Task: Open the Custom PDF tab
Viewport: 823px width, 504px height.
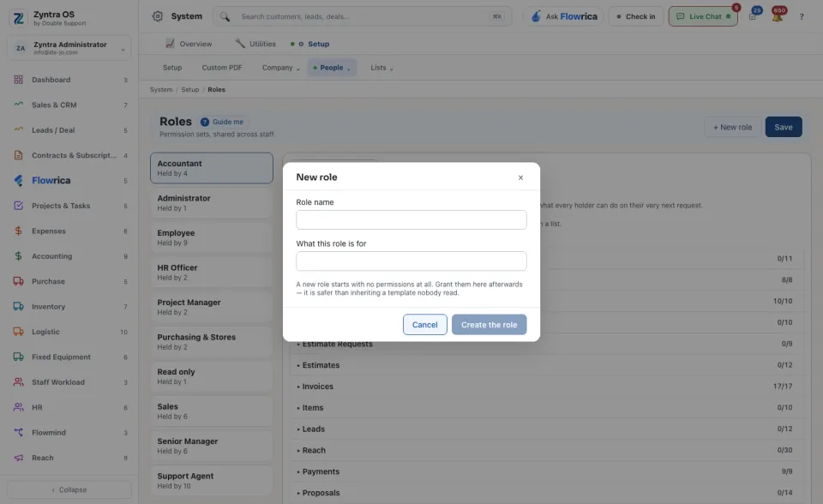Action: click(x=222, y=68)
